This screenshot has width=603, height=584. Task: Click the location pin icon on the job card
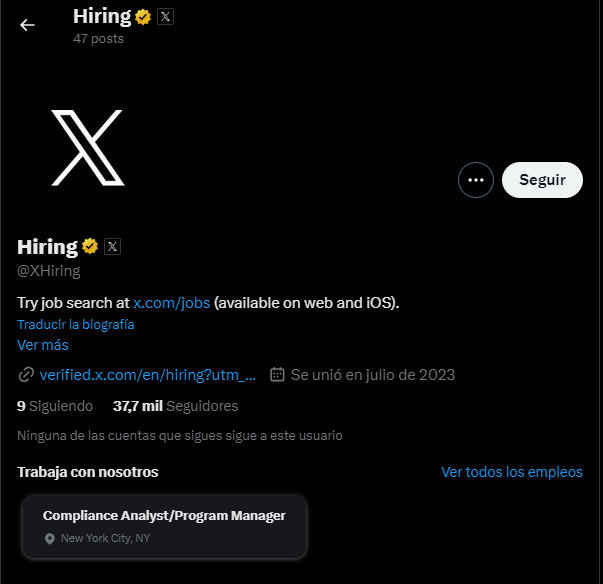coord(50,539)
